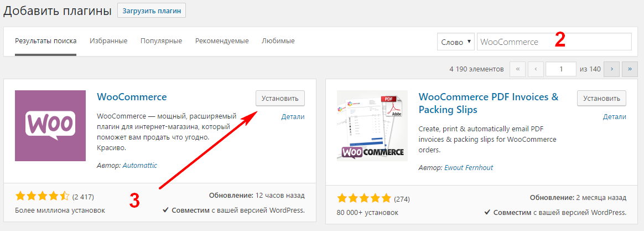Open the Ewout Fernhout author link
The width and height of the screenshot is (644, 231).
point(469,168)
